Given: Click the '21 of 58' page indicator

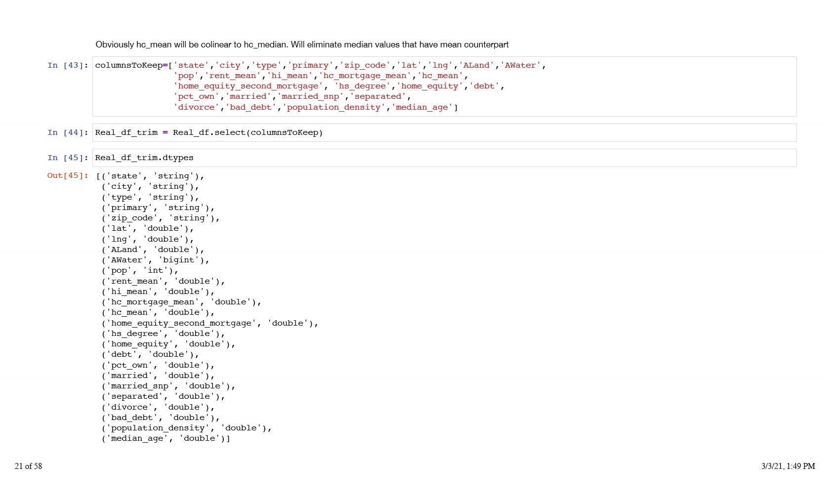Looking at the screenshot, I should [29, 466].
